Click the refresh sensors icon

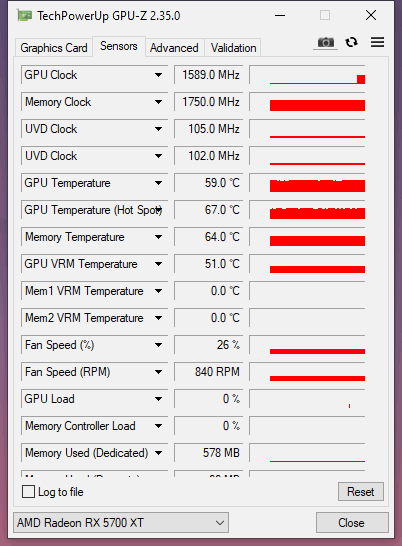(351, 42)
